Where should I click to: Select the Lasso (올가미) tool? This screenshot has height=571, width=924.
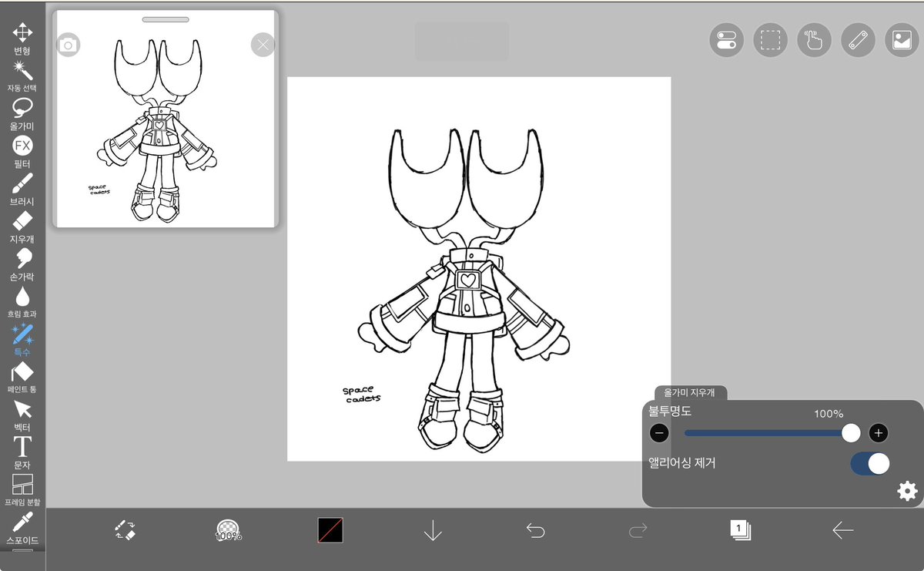click(22, 114)
